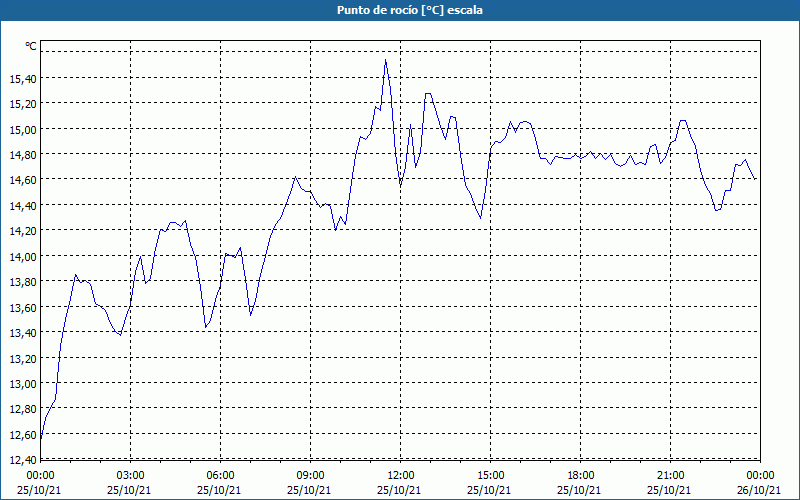Click the 13,80 y-axis value
The height and width of the screenshot is (500, 800).
(22, 282)
